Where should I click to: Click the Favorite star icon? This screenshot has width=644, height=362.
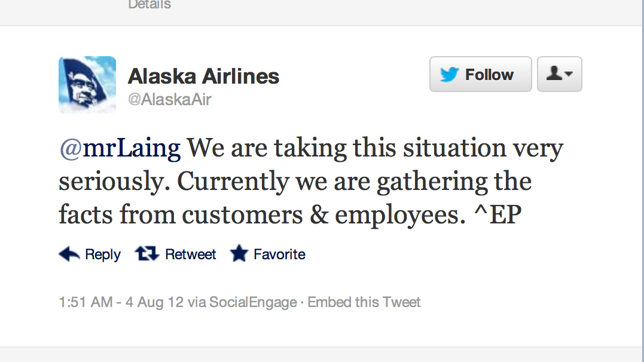(x=239, y=254)
